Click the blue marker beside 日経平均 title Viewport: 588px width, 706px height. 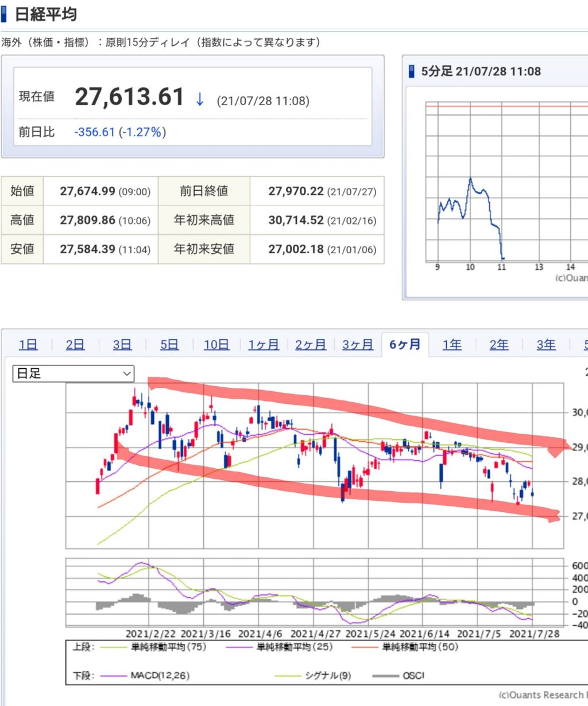coord(4,14)
